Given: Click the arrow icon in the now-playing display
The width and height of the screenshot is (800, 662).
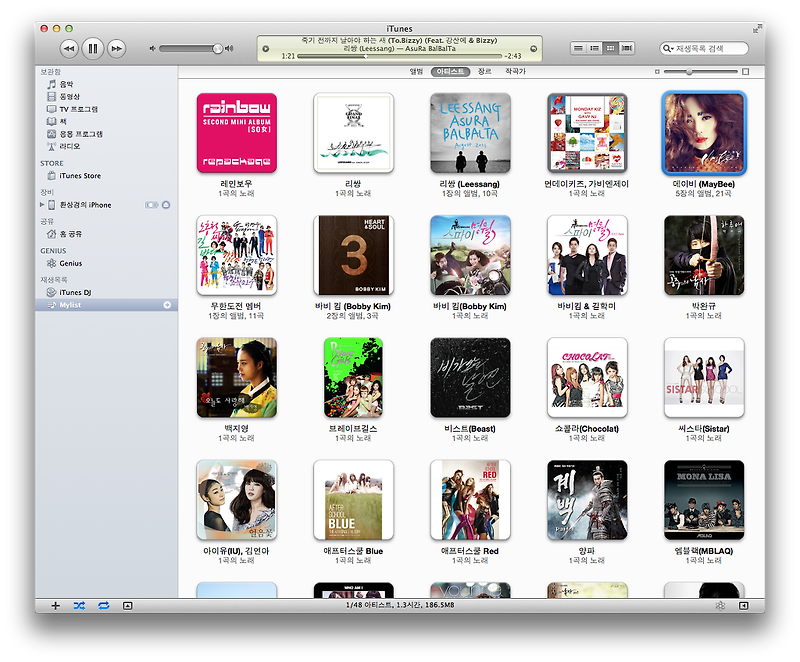Looking at the screenshot, I should pos(534,49).
